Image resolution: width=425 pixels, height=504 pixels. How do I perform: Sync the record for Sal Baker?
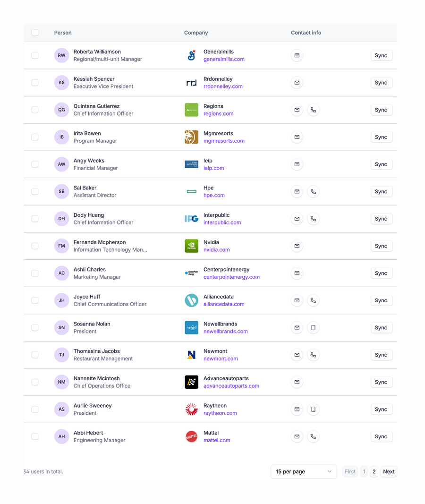(x=381, y=191)
